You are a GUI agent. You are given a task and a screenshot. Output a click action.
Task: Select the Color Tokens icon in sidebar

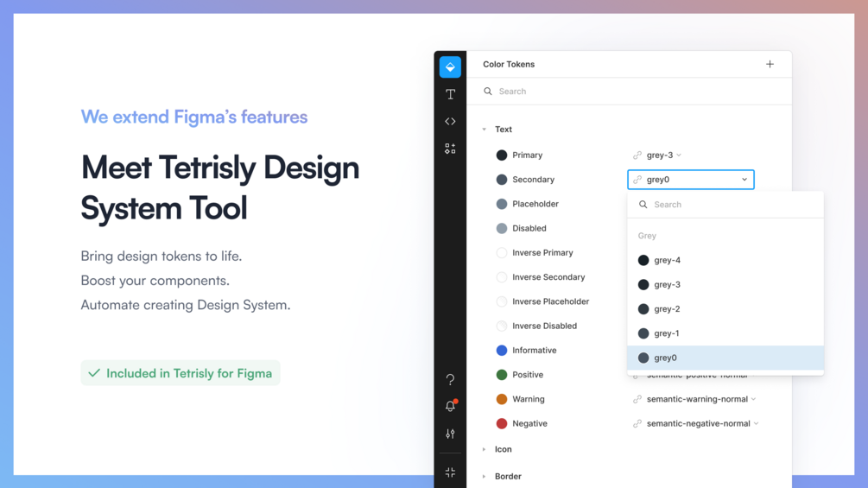pyautogui.click(x=450, y=67)
